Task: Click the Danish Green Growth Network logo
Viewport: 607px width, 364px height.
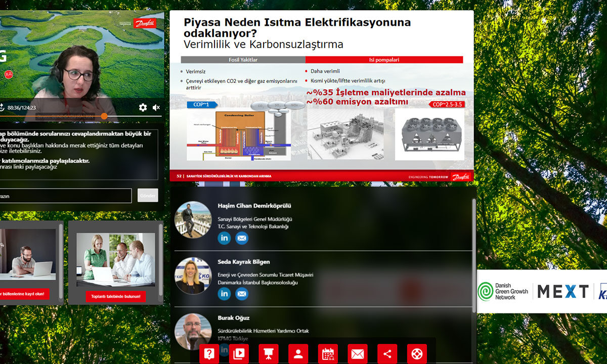Action: (x=503, y=291)
